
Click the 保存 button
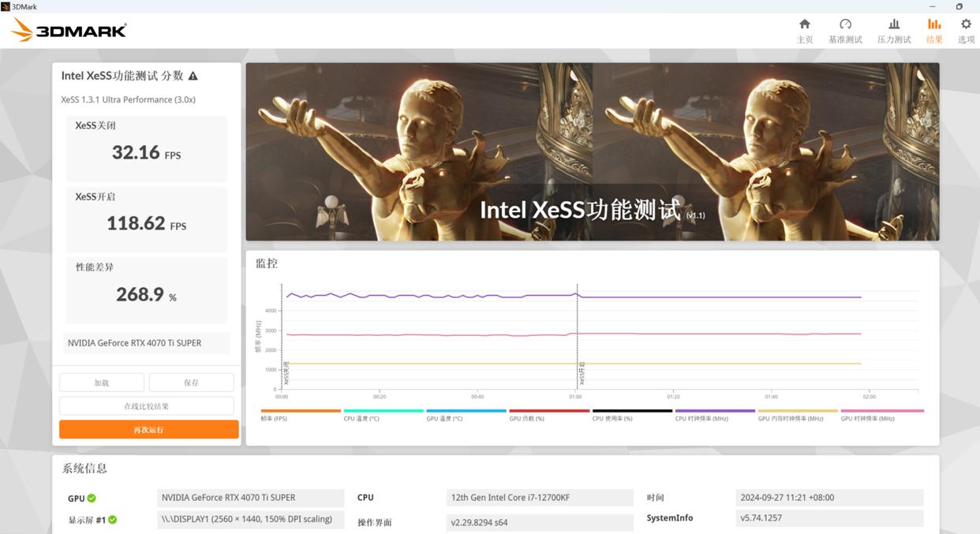click(x=191, y=382)
